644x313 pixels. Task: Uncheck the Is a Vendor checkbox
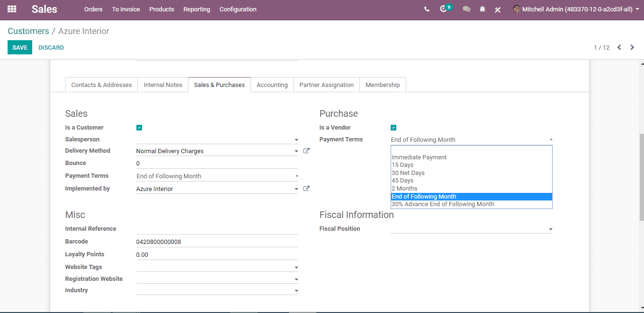[x=394, y=128]
